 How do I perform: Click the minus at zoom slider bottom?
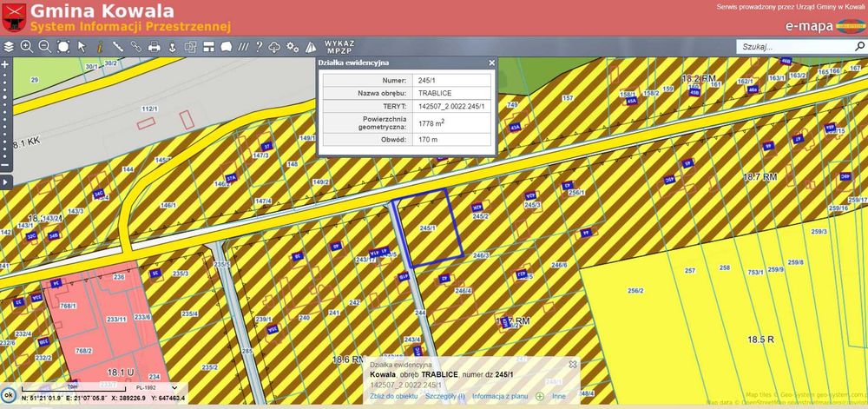click(x=5, y=165)
